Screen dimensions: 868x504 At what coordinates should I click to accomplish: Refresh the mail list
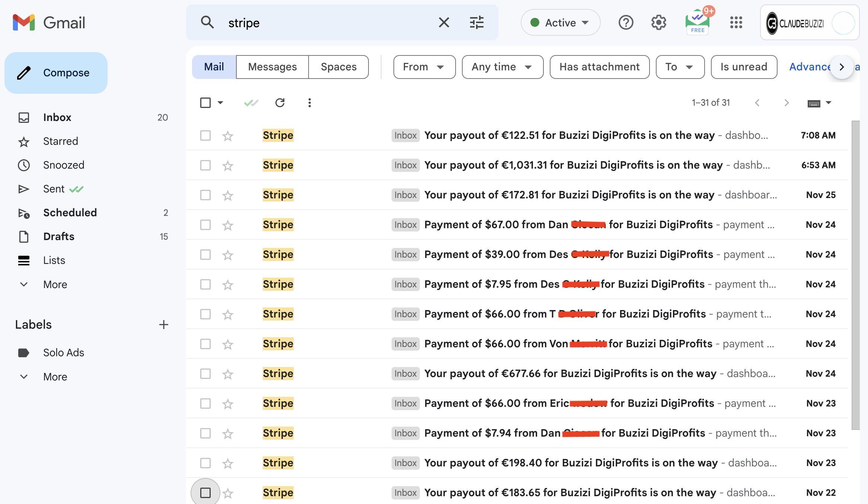[x=280, y=103]
